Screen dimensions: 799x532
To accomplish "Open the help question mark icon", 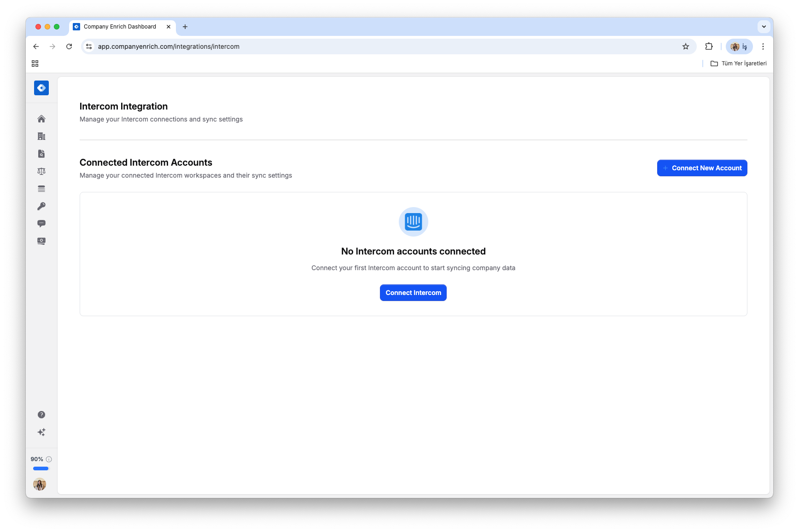I will [41, 415].
